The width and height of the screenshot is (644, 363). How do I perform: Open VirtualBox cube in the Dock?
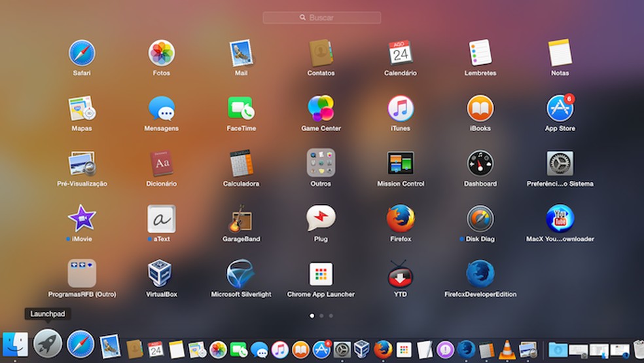(x=362, y=349)
